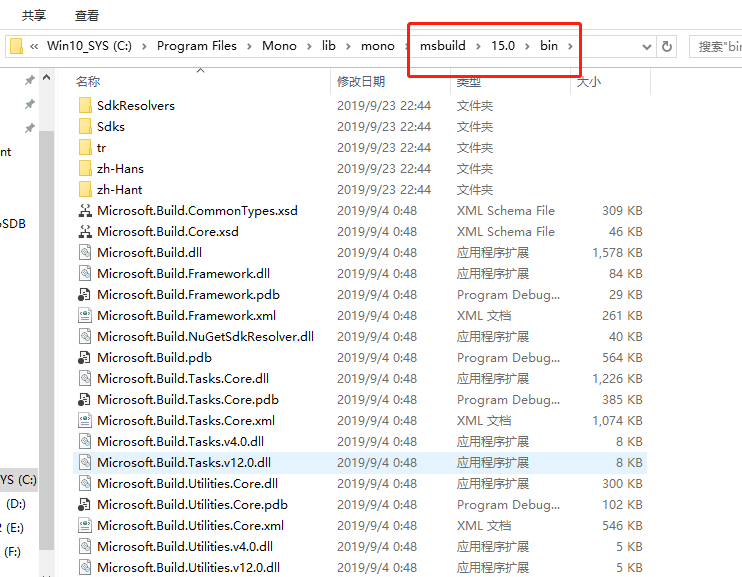Viewport: 742px width, 577px height.
Task: Expand chevron after 15.0 in path
Action: click(x=527, y=46)
